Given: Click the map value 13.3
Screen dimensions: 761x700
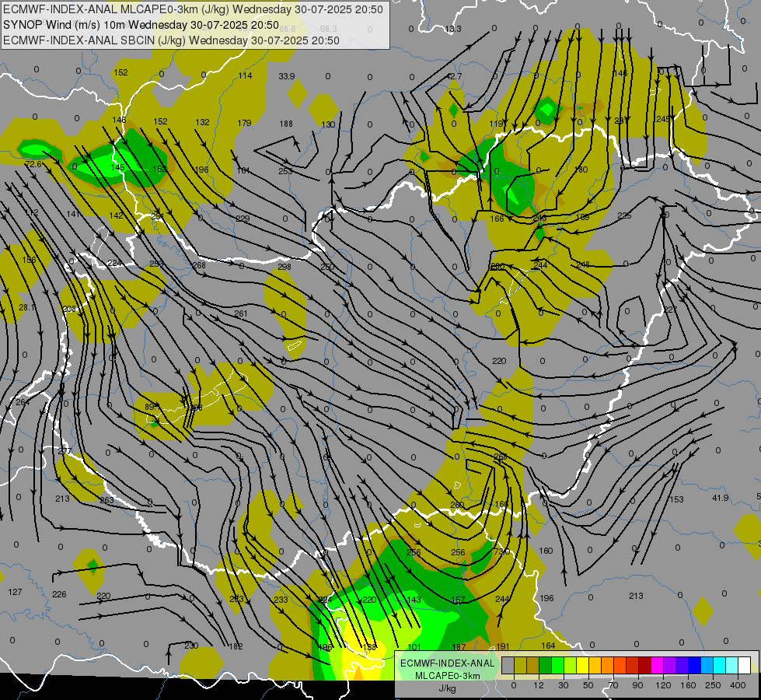Looking at the screenshot, I should click(x=453, y=29).
